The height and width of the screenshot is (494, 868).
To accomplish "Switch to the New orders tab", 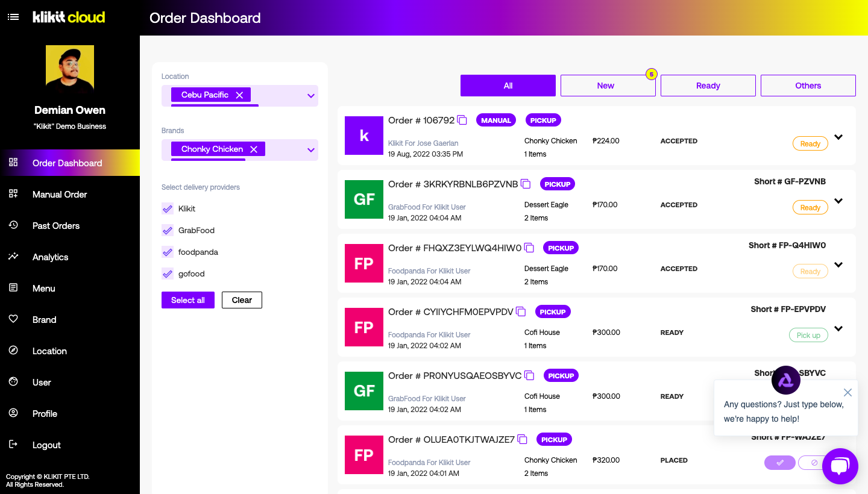I will [608, 86].
